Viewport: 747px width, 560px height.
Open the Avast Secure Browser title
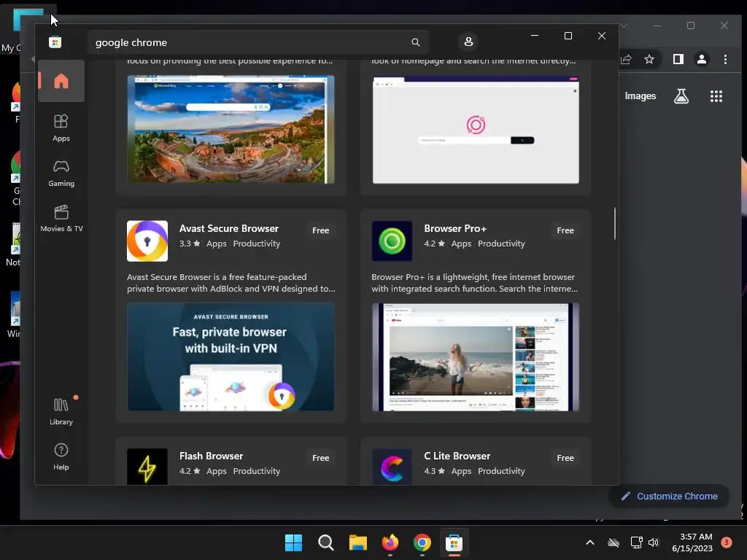point(229,228)
